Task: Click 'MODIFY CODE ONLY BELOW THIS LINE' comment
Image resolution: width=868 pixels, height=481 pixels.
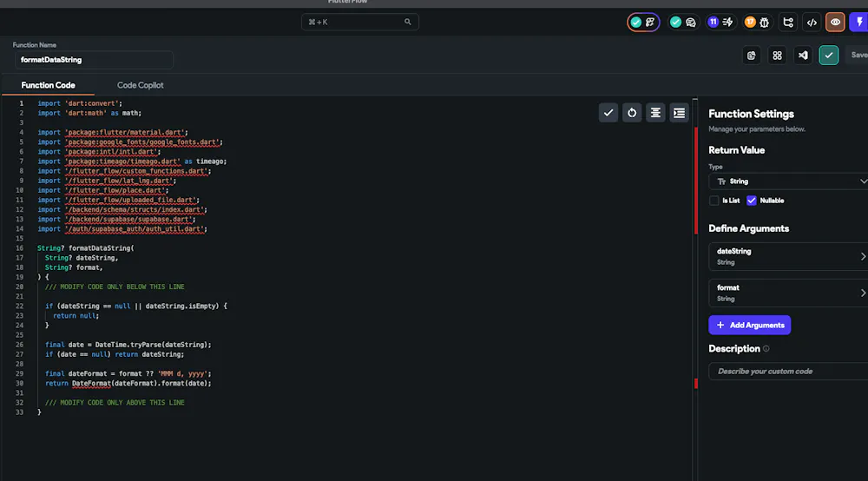Action: pyautogui.click(x=115, y=287)
